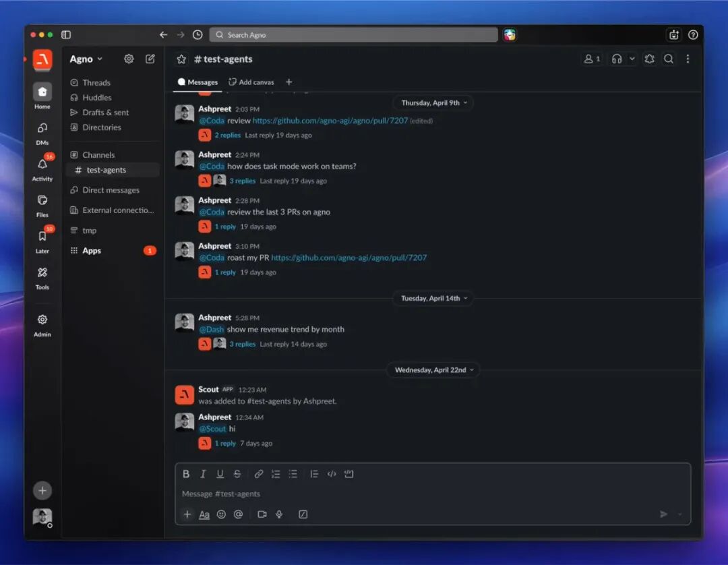Expand the Agno workspace menu
The image size is (728, 565).
click(86, 59)
